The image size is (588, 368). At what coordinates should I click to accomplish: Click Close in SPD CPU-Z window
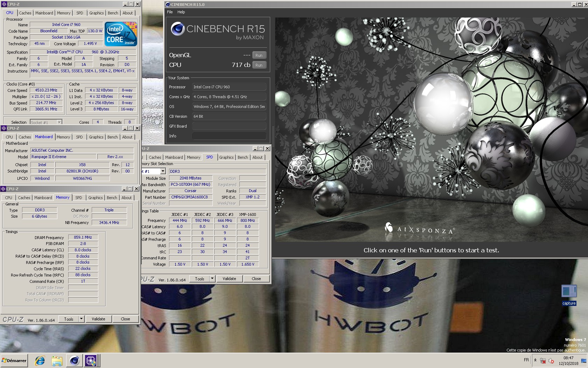(256, 279)
